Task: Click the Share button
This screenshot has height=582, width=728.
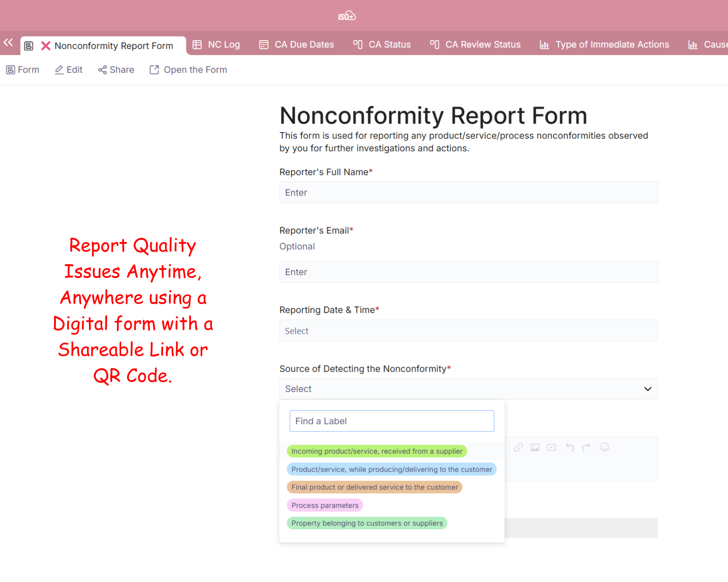Action: 116,70
